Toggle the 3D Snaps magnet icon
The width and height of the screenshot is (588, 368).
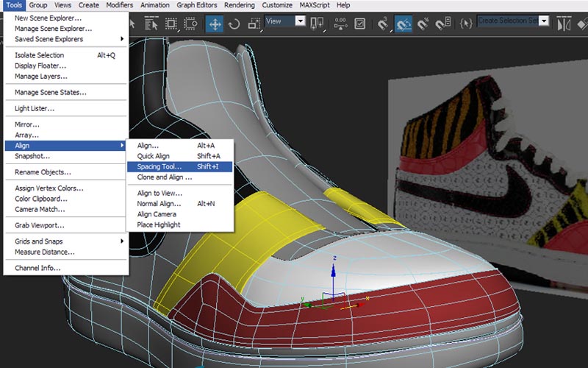click(382, 24)
